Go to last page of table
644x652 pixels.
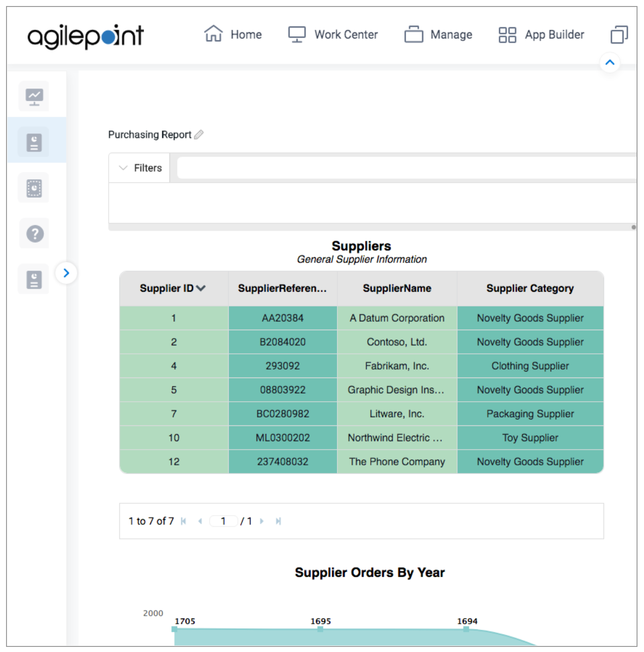pos(278,521)
